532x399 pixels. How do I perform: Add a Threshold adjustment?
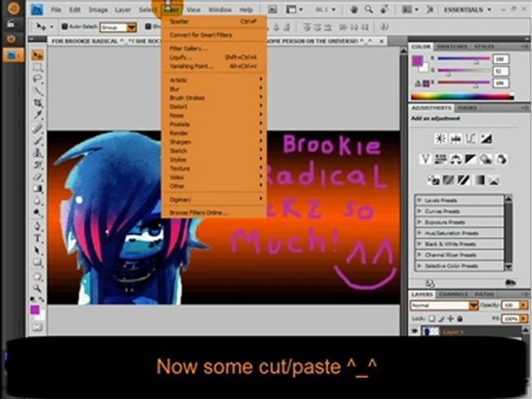point(463,180)
